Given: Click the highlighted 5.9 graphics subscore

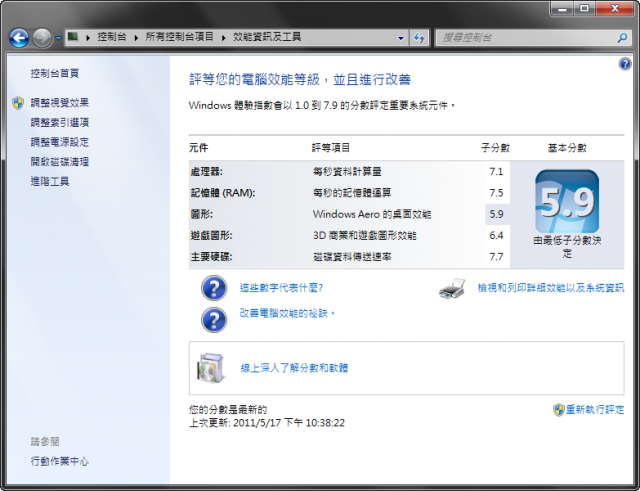Looking at the screenshot, I should (x=496, y=214).
